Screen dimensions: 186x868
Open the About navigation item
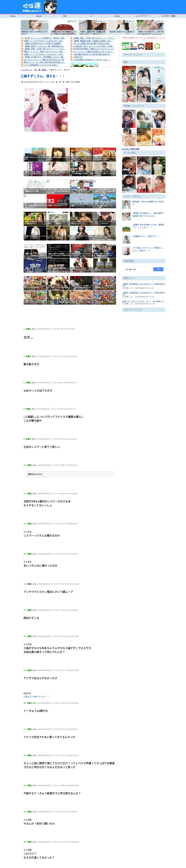point(39,16)
